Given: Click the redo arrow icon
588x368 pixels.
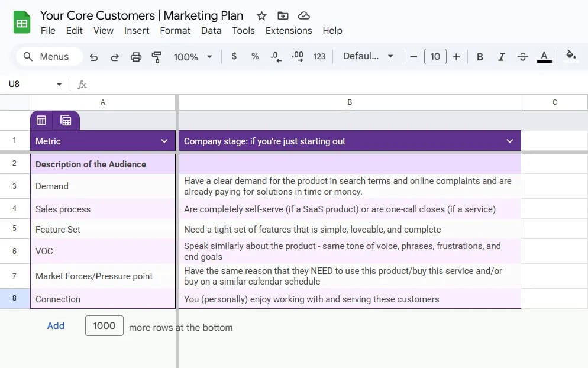Looking at the screenshot, I should [115, 57].
